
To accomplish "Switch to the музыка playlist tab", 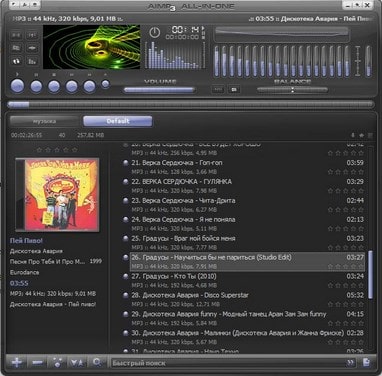I will pyautogui.click(x=44, y=121).
